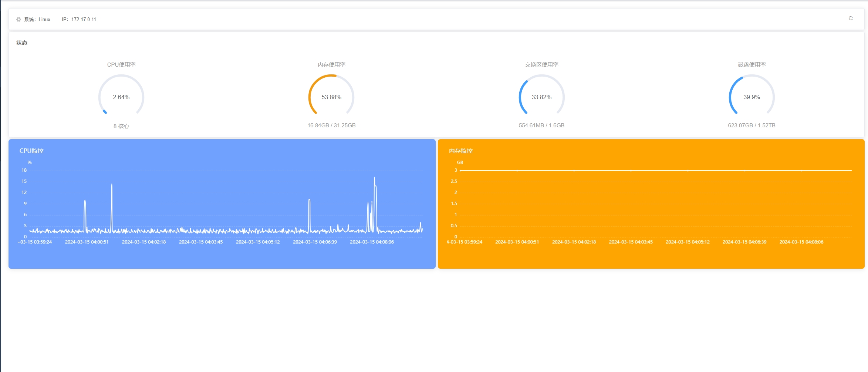Click memory chart x-axis label 2024-03-15 04:05:12

click(688, 242)
